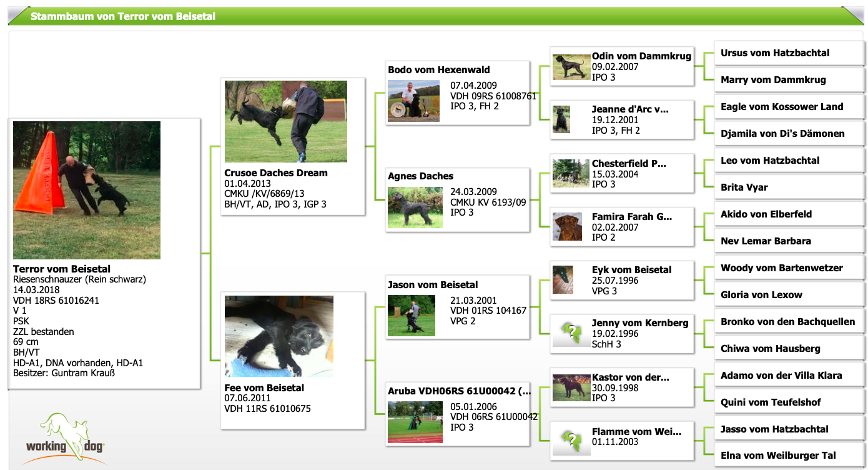Open Kastor von der... name link
This screenshot has height=470, width=868.
(631, 377)
